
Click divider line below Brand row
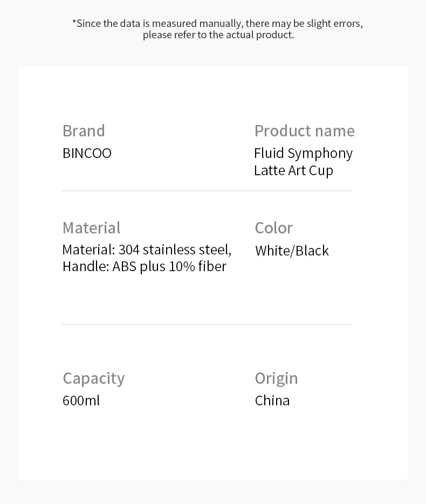coord(208,191)
